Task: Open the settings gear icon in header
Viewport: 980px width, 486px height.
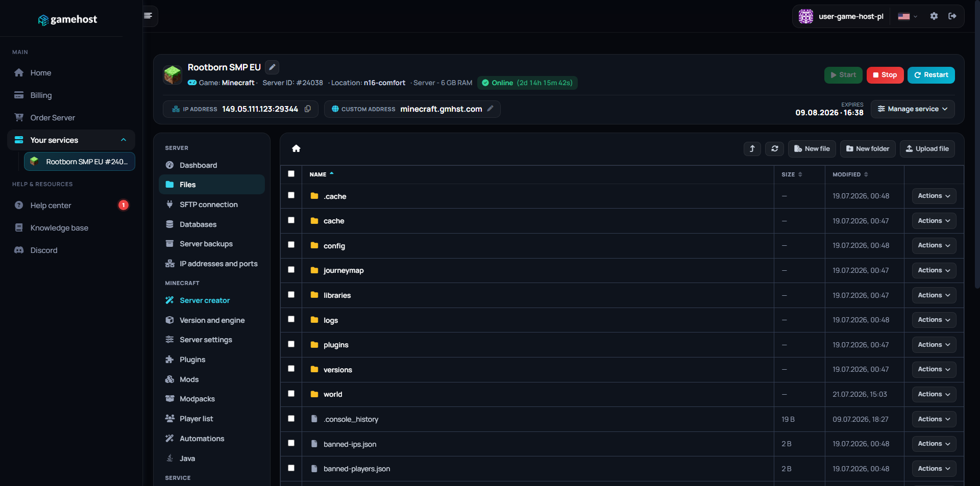Action: pos(934,16)
